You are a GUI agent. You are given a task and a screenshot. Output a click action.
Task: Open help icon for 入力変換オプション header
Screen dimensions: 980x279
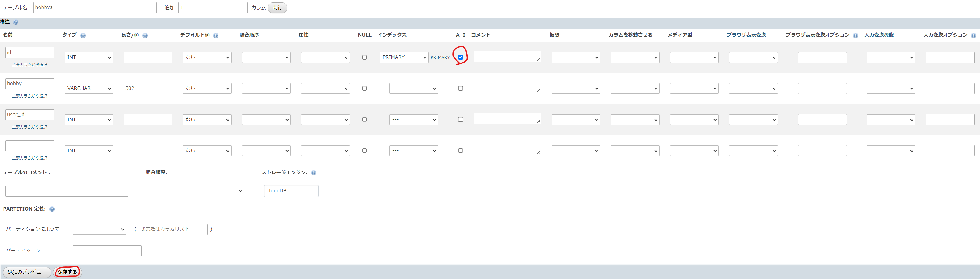pos(973,35)
